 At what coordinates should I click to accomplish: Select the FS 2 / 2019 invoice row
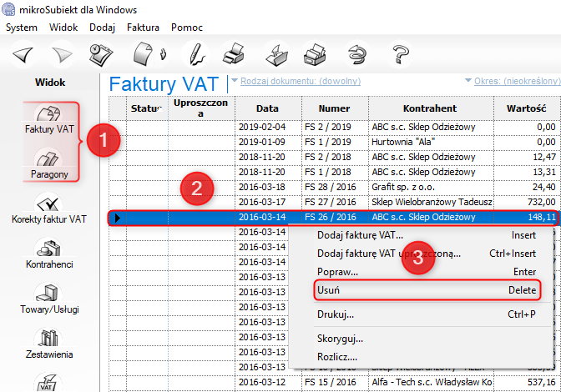pos(335,127)
